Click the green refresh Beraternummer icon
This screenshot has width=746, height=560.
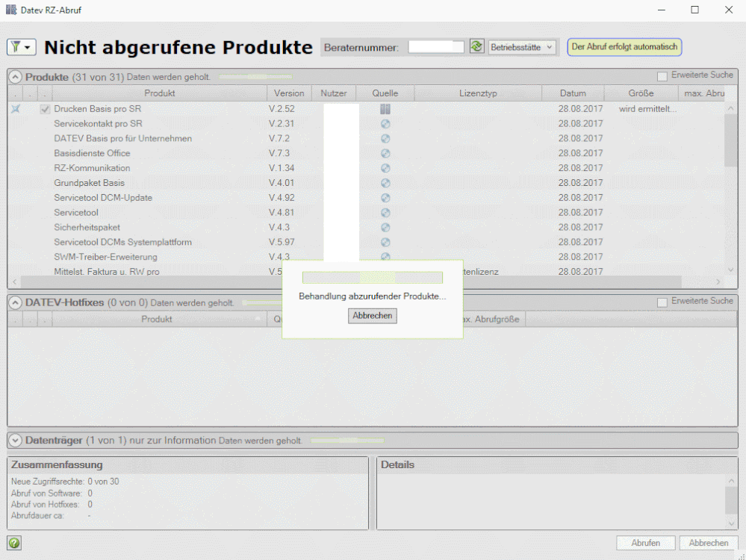point(476,46)
